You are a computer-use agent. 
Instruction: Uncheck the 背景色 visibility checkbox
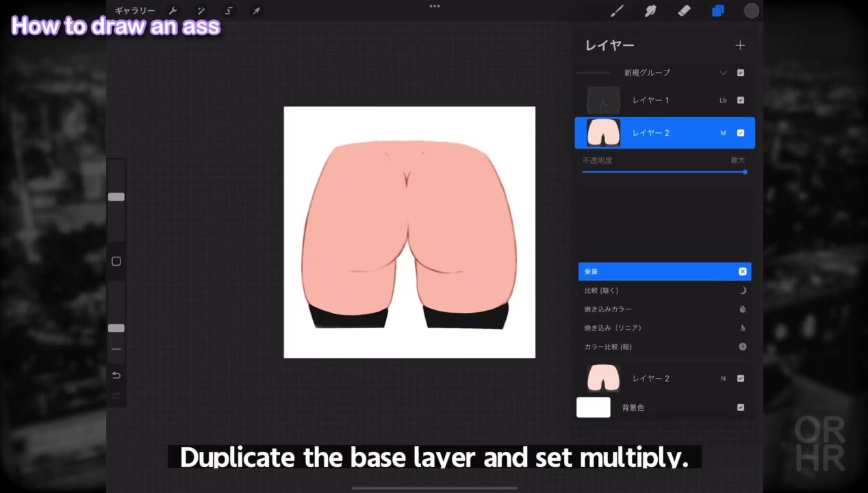pyautogui.click(x=741, y=407)
